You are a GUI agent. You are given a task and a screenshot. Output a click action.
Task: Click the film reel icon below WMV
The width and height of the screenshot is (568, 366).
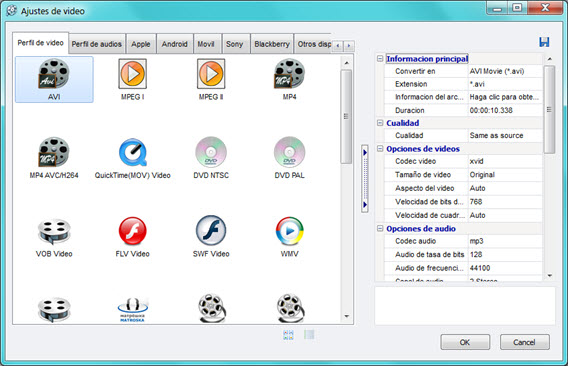pos(291,308)
